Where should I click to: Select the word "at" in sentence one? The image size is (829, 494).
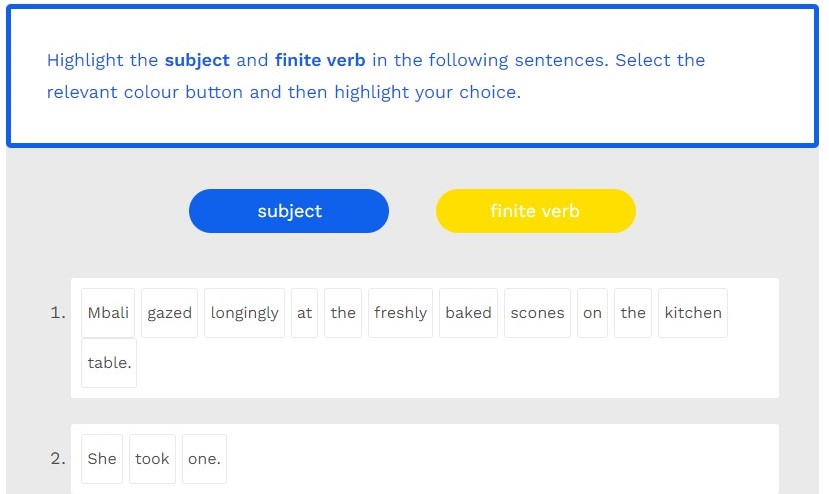[x=304, y=313]
